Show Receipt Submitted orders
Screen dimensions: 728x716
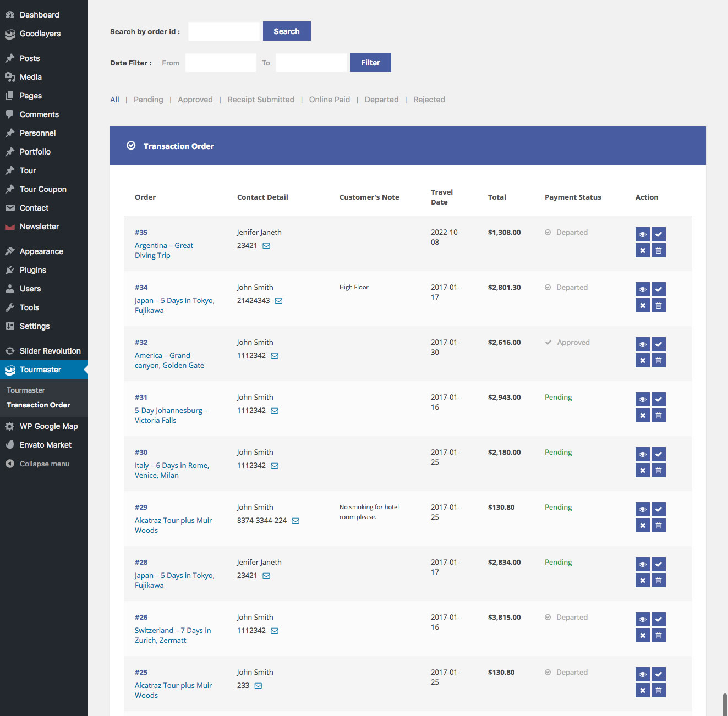click(x=261, y=100)
